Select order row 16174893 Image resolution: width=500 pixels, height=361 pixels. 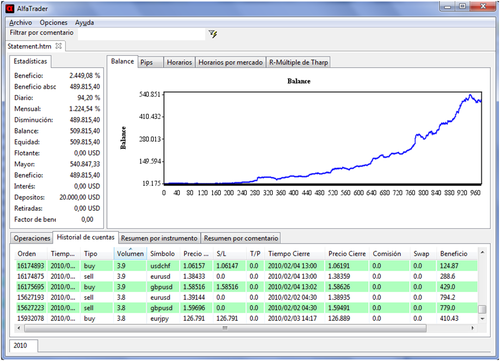click(x=246, y=266)
